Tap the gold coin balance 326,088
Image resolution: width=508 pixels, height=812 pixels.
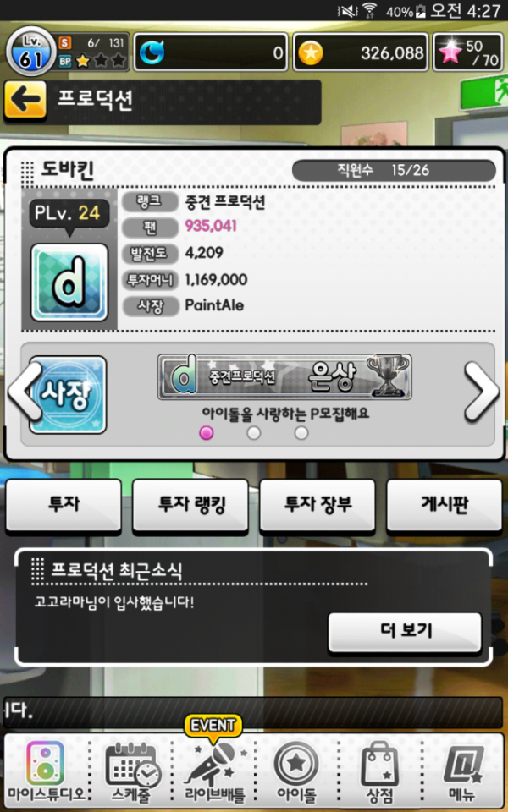pyautogui.click(x=361, y=52)
